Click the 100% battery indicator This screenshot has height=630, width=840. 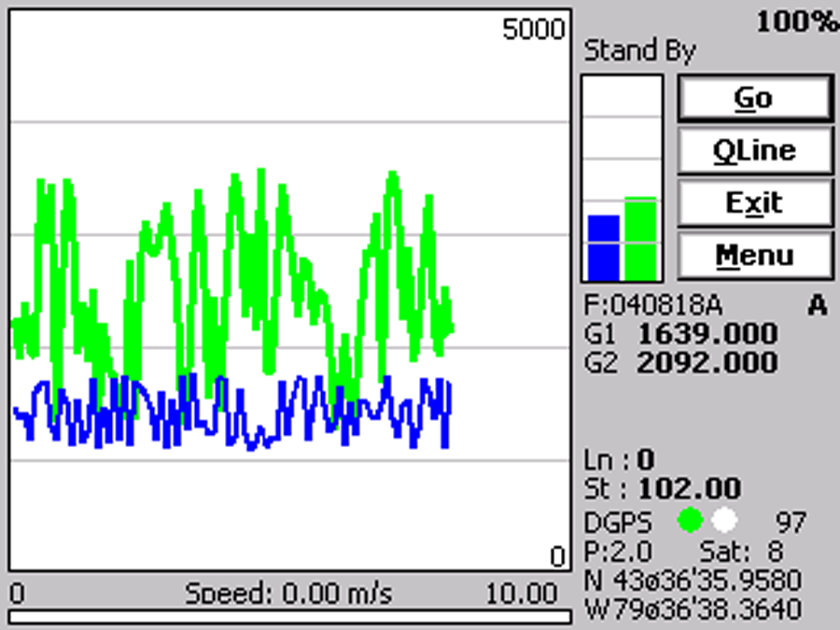[797, 21]
